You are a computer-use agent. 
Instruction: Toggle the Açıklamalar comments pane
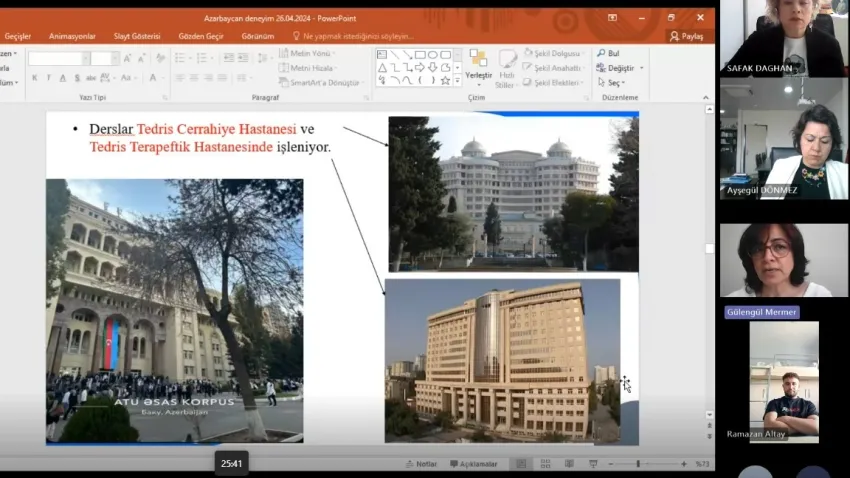tap(473, 464)
